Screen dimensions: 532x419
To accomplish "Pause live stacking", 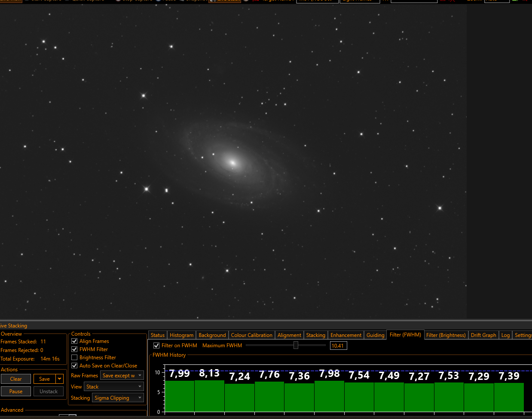I will click(16, 391).
